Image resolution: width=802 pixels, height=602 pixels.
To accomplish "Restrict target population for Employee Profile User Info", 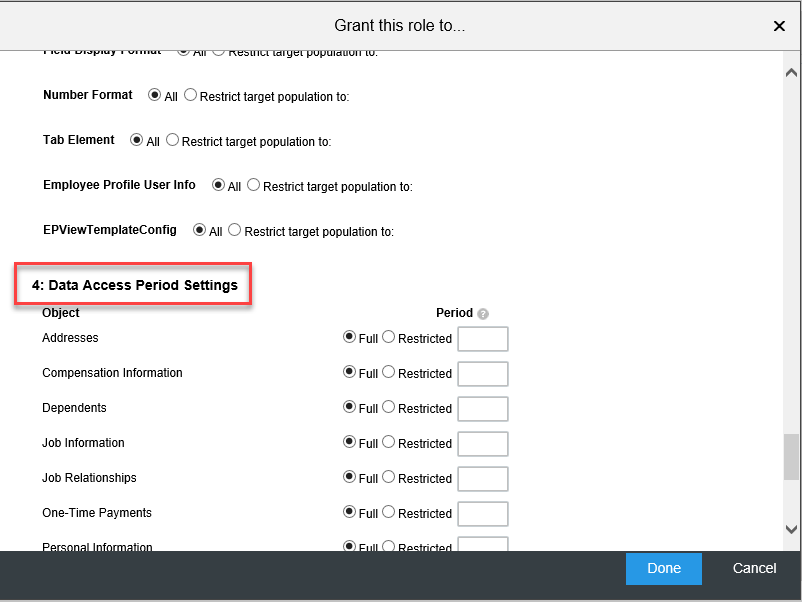I will coord(253,185).
